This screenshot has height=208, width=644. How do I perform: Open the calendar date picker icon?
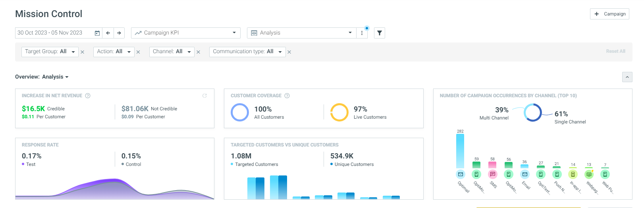click(97, 33)
